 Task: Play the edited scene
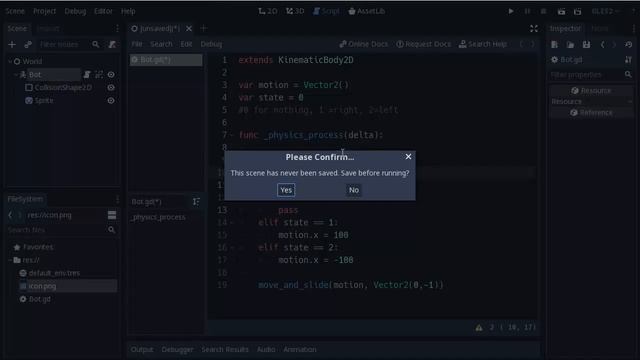pyautogui.click(x=561, y=11)
